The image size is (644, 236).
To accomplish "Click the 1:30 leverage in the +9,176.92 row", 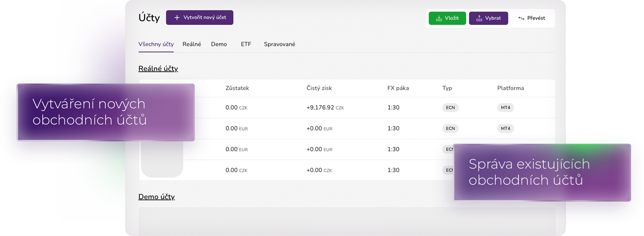I will (393, 108).
